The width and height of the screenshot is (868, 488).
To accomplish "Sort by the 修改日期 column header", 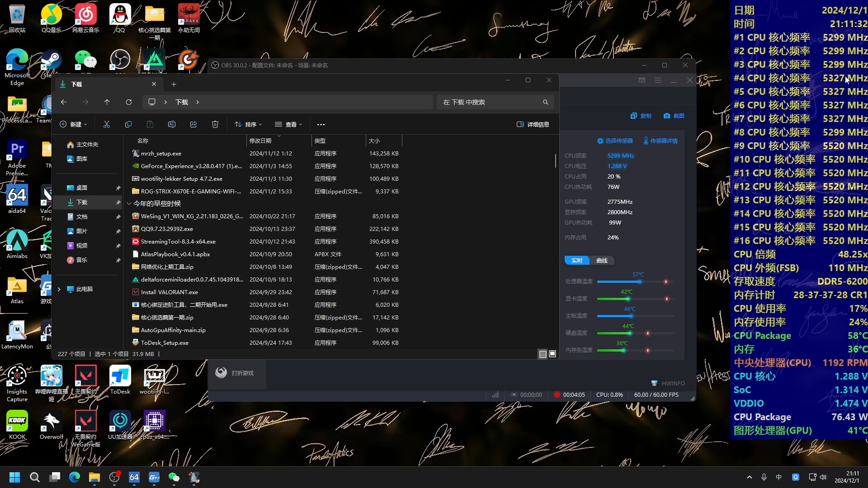I will (x=279, y=141).
